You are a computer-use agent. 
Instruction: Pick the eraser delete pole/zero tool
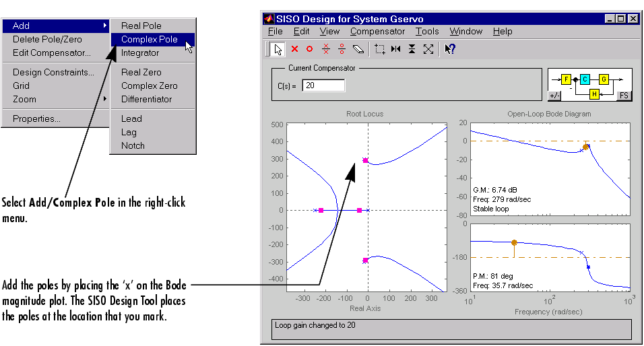click(358, 49)
